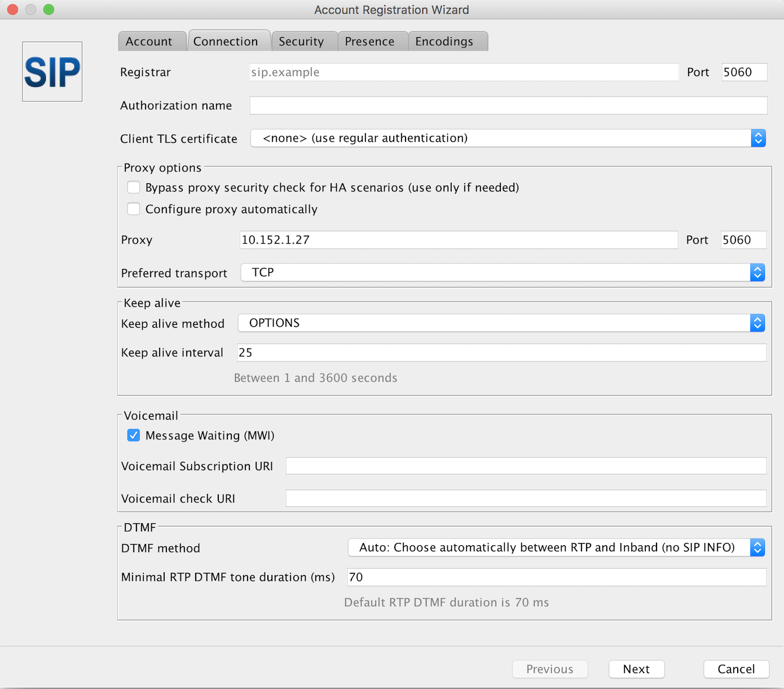Switch to the Account tab

click(x=149, y=41)
